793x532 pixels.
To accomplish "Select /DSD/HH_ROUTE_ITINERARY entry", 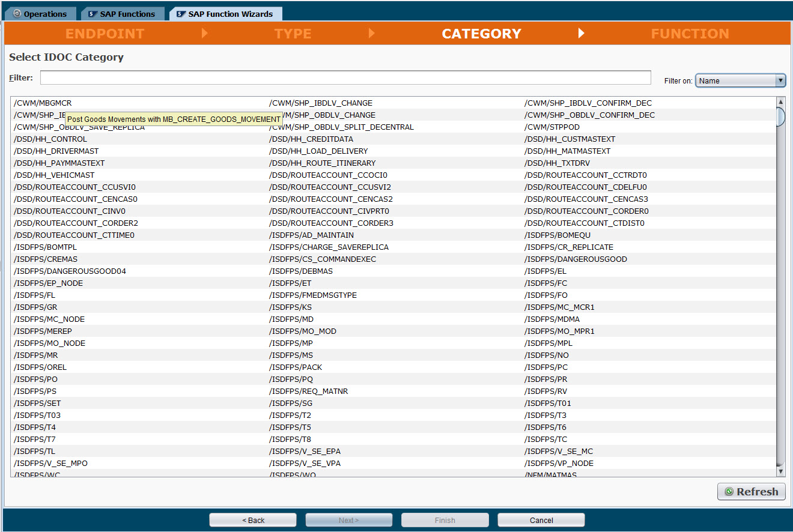I will coord(322,163).
